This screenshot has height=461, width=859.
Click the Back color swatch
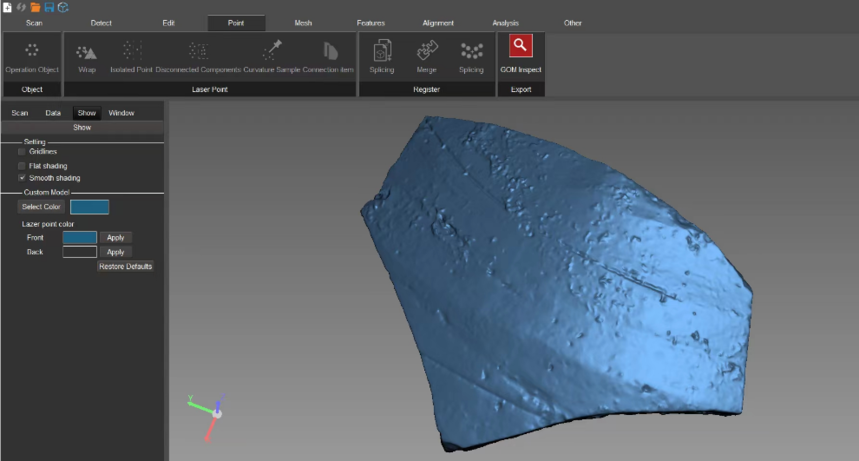point(79,252)
